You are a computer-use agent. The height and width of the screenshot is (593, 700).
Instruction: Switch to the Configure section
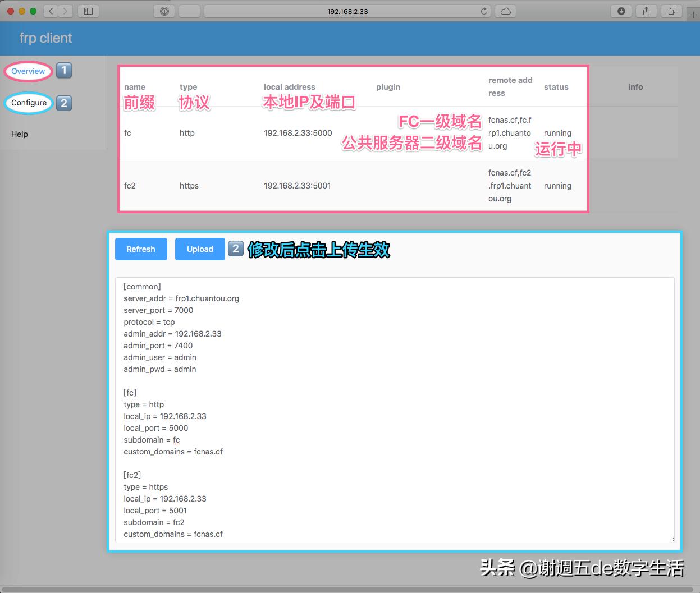pos(29,103)
